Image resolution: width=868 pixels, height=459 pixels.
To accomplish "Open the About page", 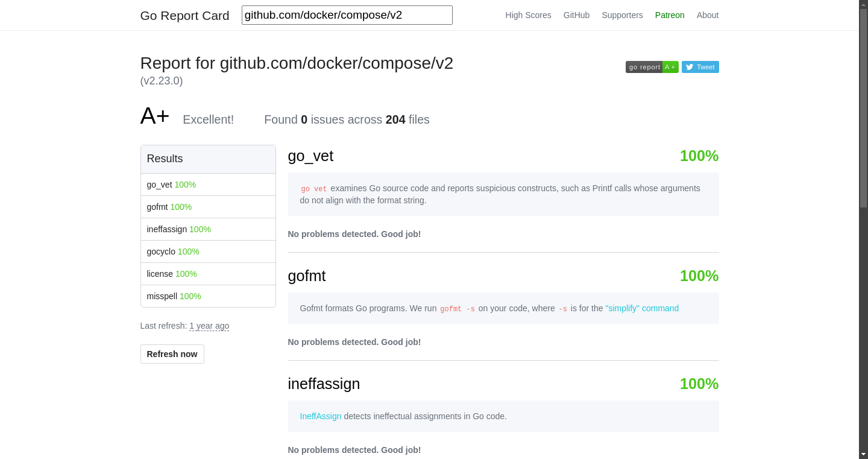I will 708,15.
